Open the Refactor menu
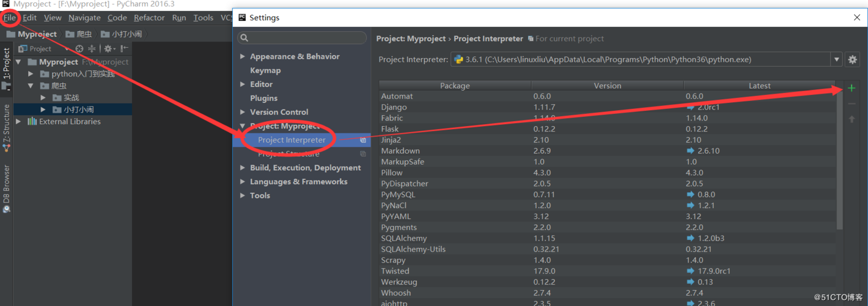The image size is (868, 306). pos(149,18)
